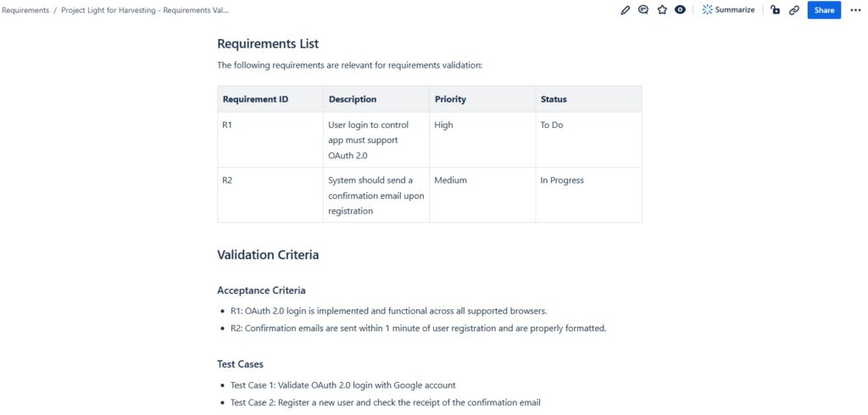Toggle the watch eye icon
The image size is (868, 415).
coord(680,10)
